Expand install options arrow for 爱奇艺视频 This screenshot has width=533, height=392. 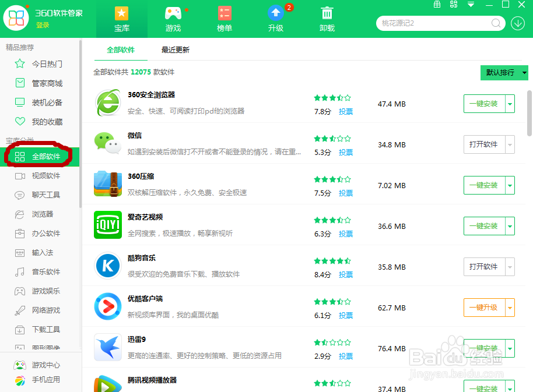[510, 226]
